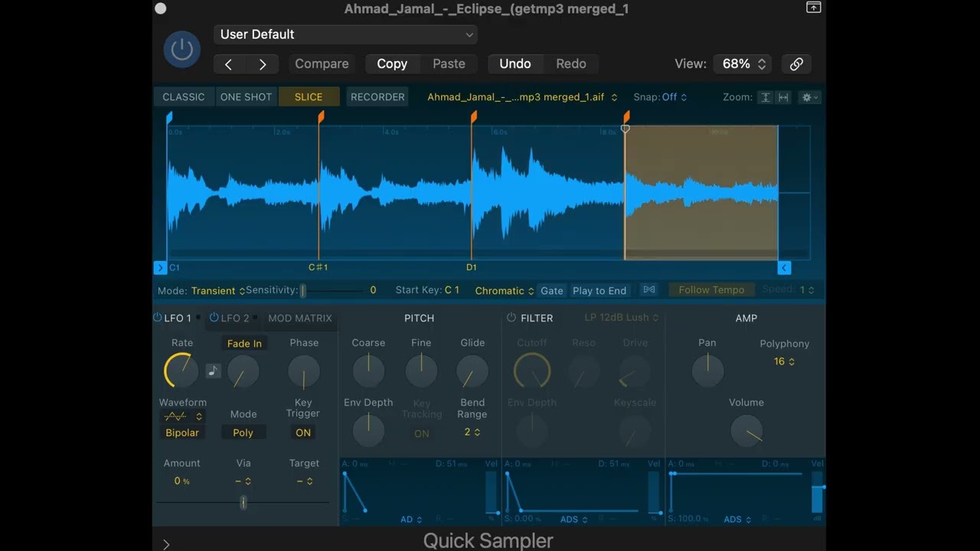This screenshot has height=551, width=980.
Task: Click the Coarse pitch knob
Action: (368, 371)
